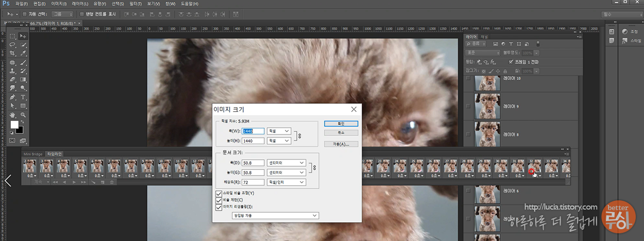Open resolution 픽셀/인치 unit dropdown
The image size is (644, 241).
[x=286, y=182]
